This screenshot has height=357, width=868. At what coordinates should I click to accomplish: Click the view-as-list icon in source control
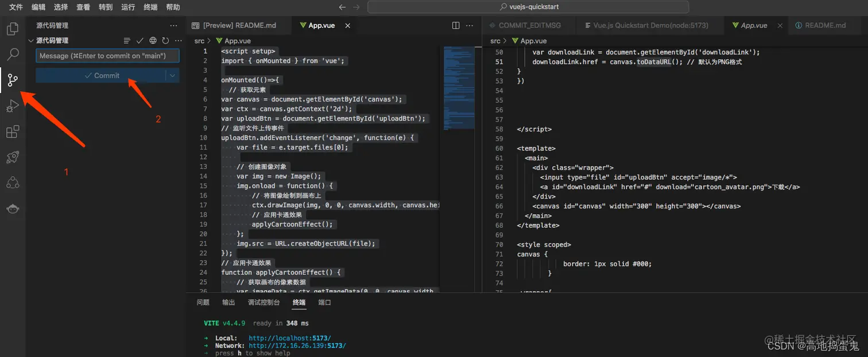coord(127,41)
